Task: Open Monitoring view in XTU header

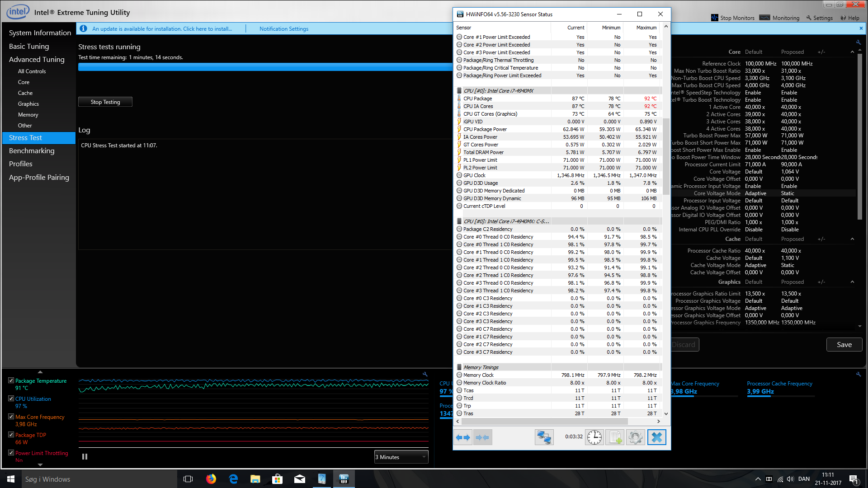Action: pyautogui.click(x=779, y=18)
